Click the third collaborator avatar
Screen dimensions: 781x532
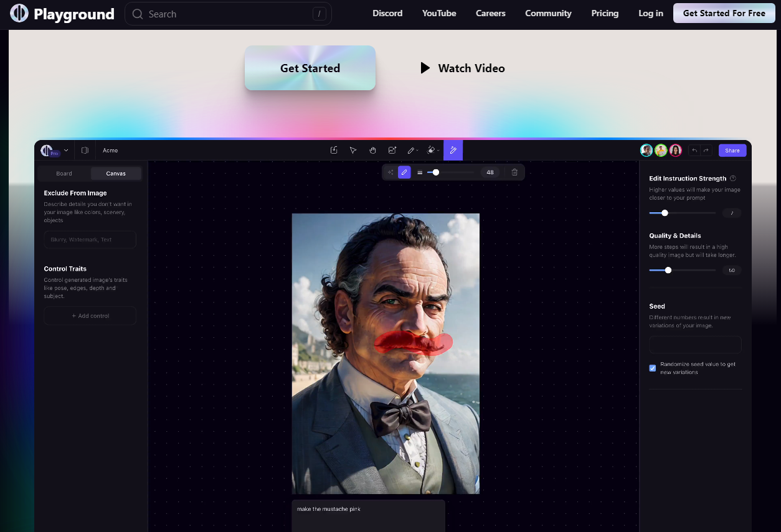coord(675,150)
